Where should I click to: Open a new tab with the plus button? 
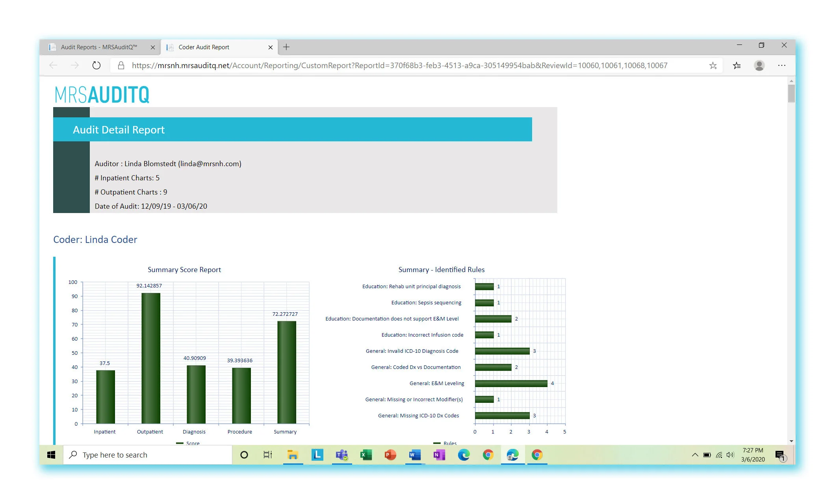click(286, 47)
